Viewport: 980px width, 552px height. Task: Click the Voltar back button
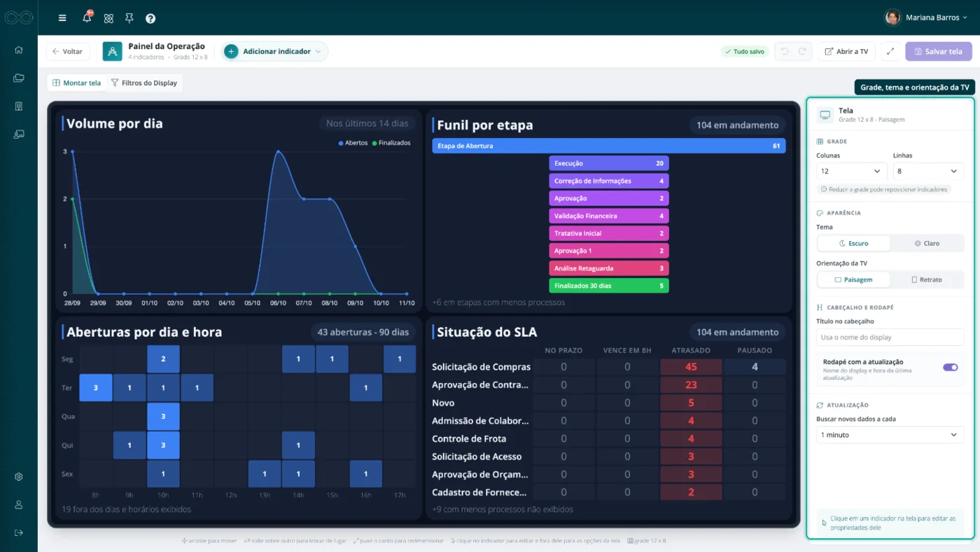(68, 51)
